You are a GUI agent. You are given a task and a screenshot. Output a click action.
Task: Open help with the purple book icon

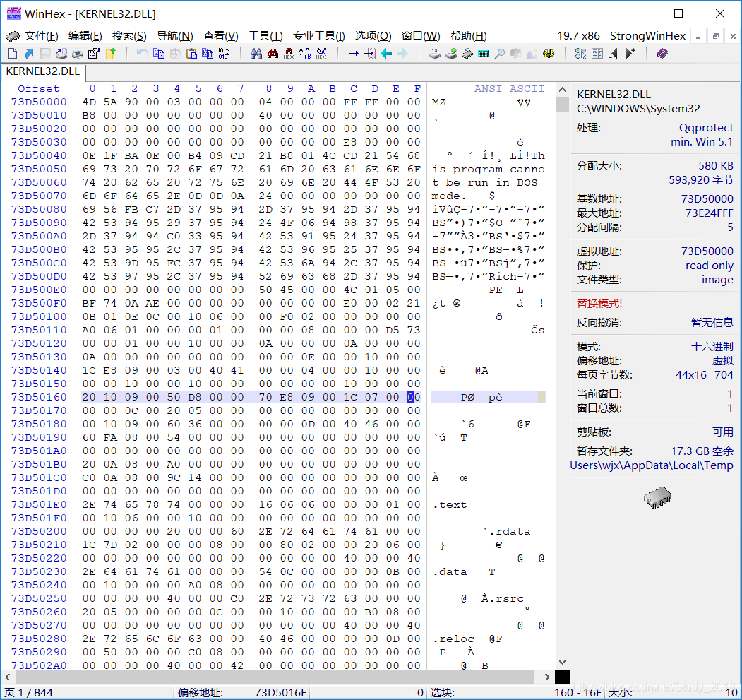click(x=662, y=54)
